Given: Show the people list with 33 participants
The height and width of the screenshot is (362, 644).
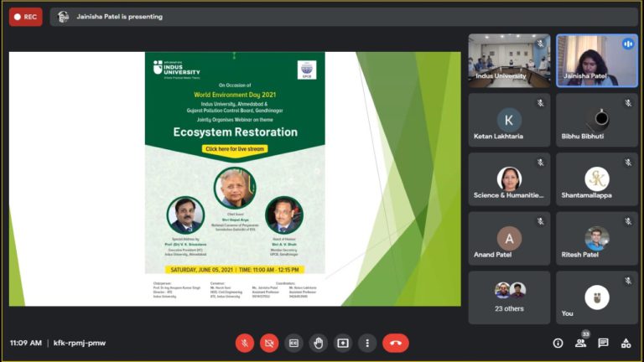Looking at the screenshot, I should point(580,343).
